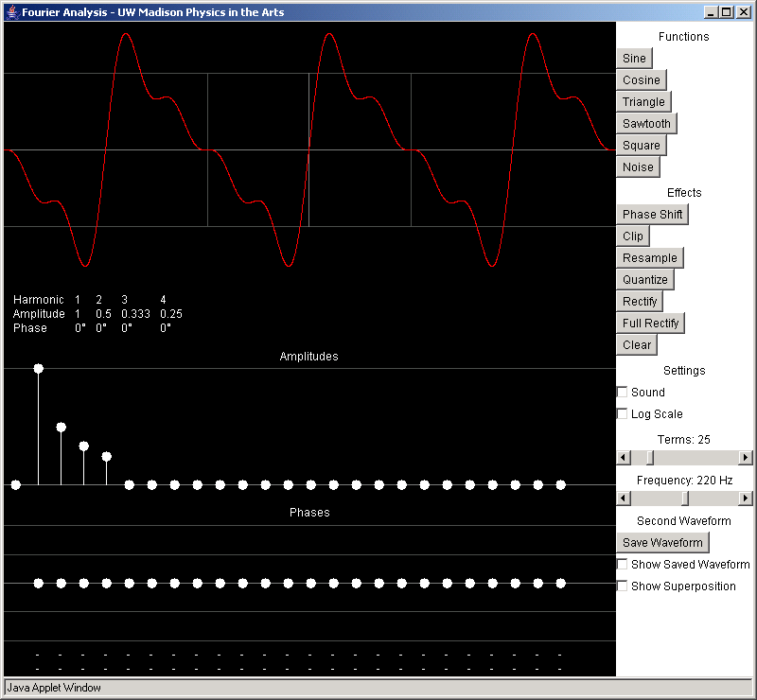The height and width of the screenshot is (700, 757).
Task: Check the Show Superposition box
Action: pyautogui.click(x=623, y=586)
